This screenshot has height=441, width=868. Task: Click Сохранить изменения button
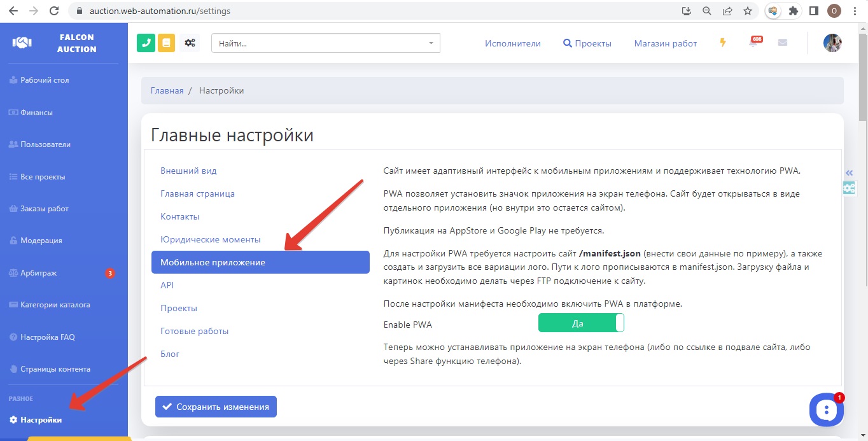216,407
